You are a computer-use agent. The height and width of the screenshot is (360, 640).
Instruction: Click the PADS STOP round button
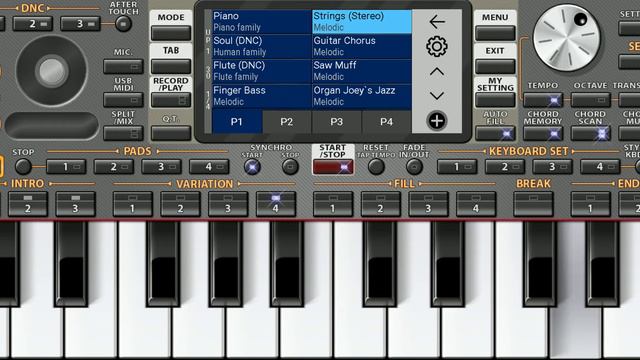pos(23,167)
